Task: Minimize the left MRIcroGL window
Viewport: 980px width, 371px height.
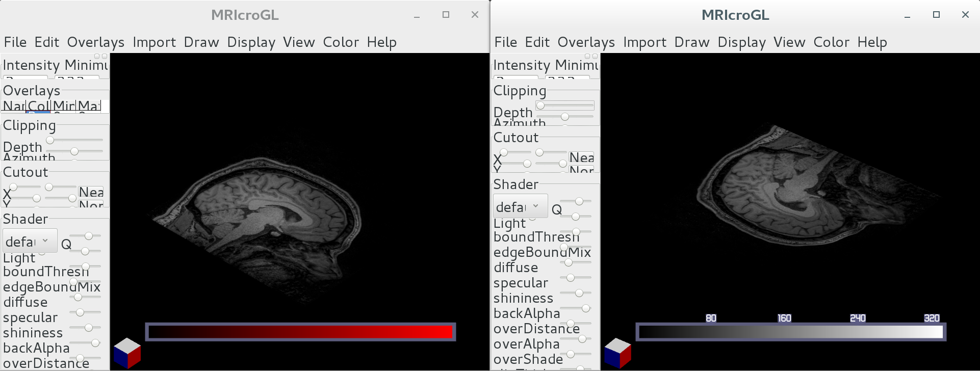Action: 417,15
